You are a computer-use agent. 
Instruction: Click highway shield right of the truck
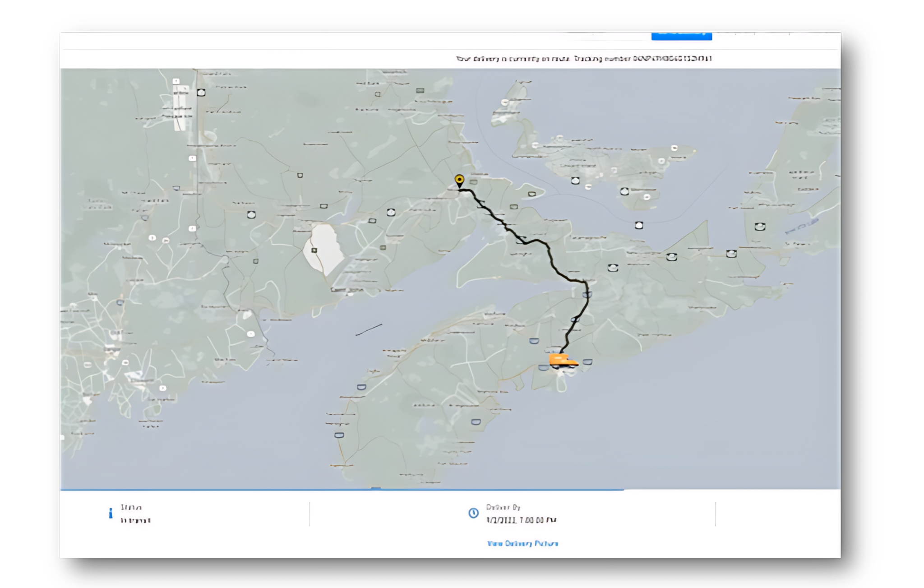[587, 362]
